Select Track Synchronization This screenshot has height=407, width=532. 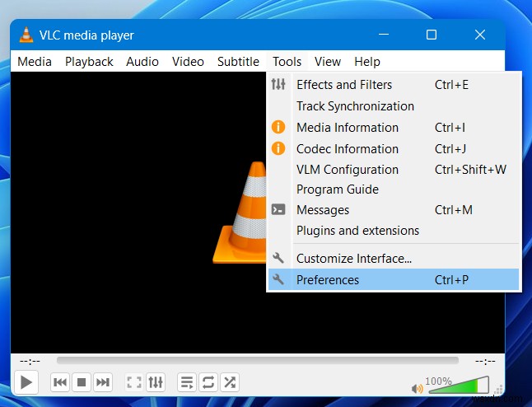coord(394,106)
